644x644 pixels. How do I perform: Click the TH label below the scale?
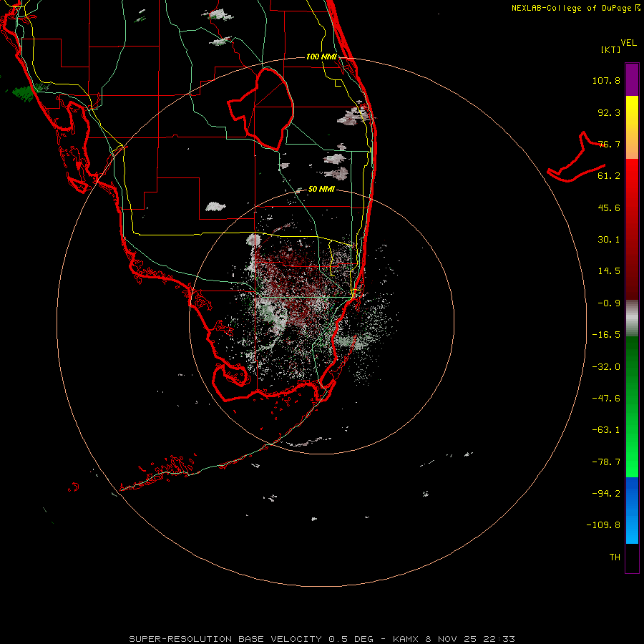click(615, 557)
